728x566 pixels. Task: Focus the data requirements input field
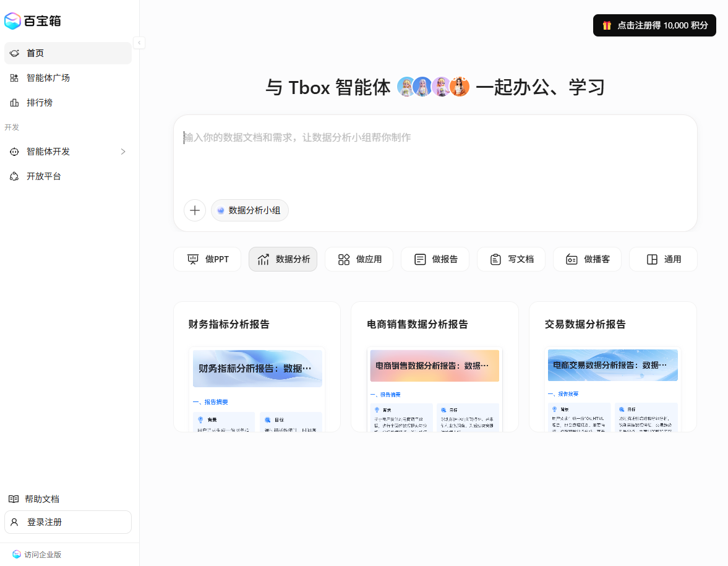tap(435, 155)
